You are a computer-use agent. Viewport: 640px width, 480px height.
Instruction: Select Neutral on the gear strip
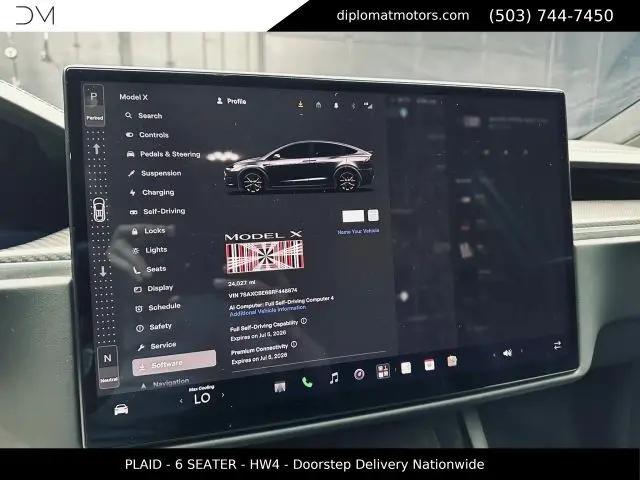pyautogui.click(x=108, y=366)
